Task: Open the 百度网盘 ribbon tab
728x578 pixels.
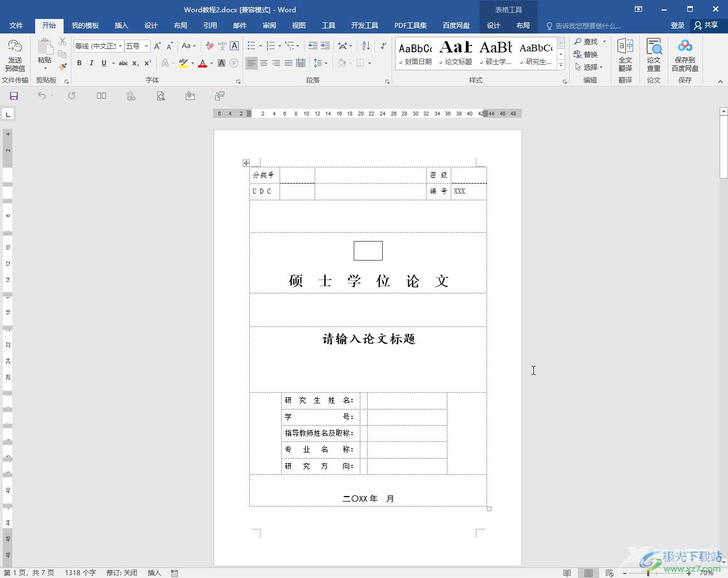Action: [x=456, y=26]
